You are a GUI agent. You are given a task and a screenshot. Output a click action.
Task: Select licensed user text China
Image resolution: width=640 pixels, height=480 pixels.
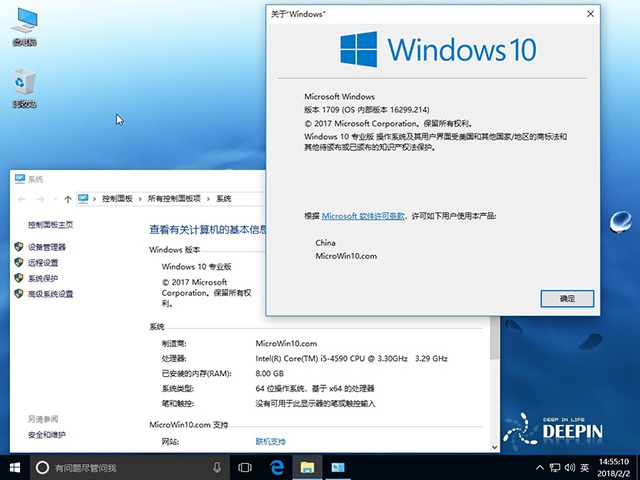tap(325, 242)
